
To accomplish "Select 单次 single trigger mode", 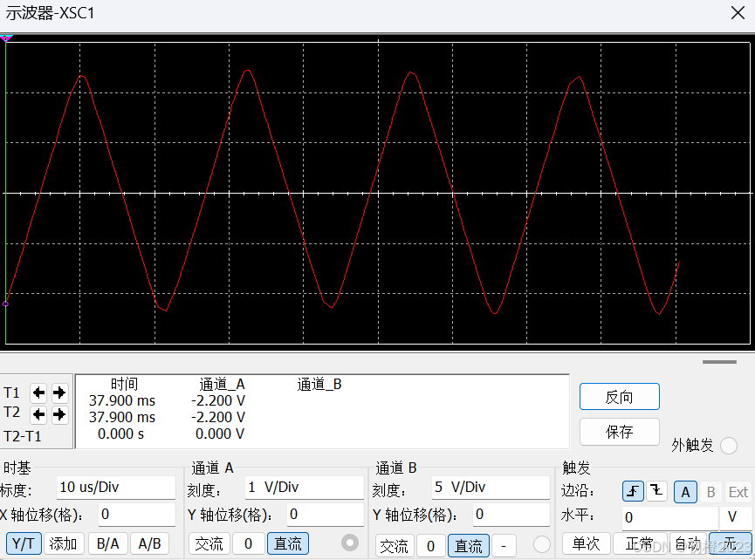I will click(x=586, y=543).
